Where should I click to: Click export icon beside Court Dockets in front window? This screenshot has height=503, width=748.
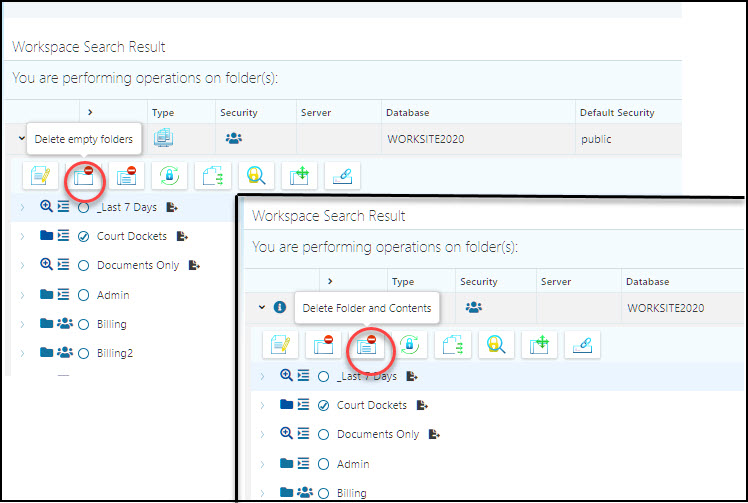422,405
